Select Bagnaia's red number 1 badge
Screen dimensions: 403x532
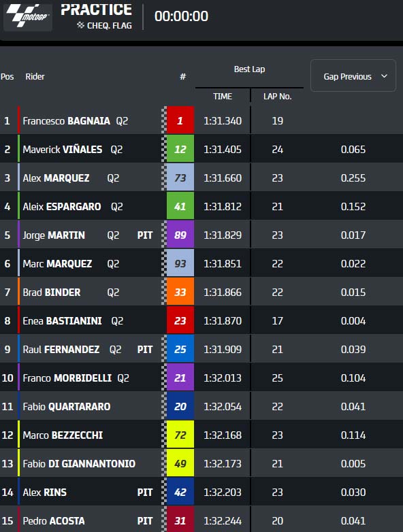point(180,120)
